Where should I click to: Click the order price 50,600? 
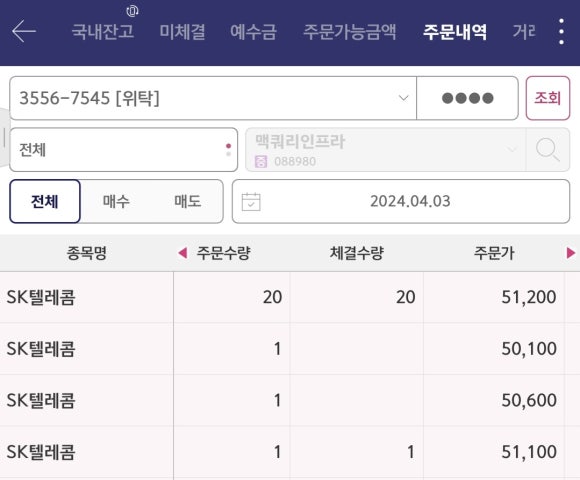click(x=529, y=400)
